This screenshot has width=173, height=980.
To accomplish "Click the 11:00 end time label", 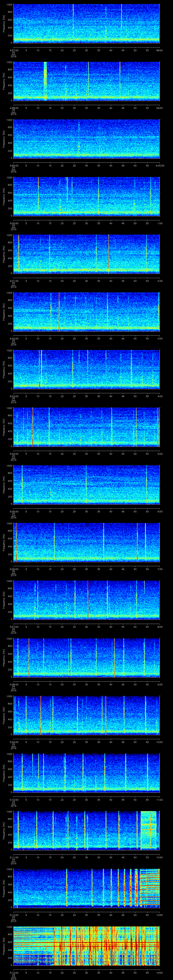I will (x=159, y=800).
